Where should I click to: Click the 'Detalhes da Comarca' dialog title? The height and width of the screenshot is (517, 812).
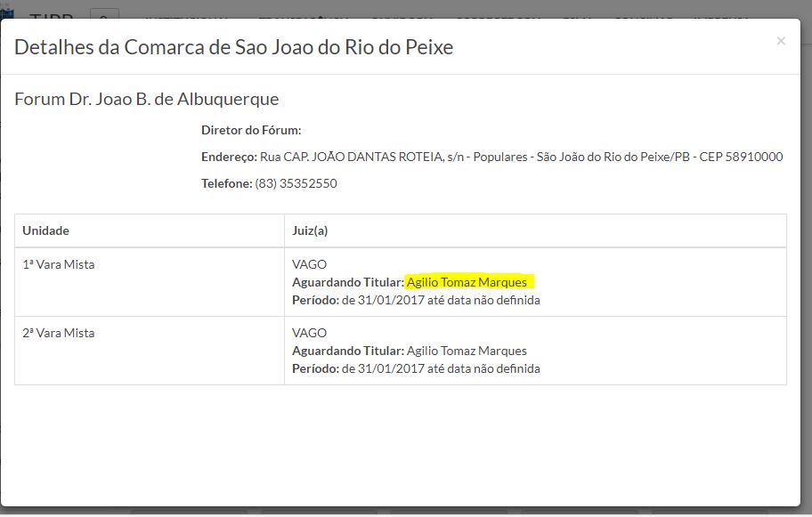233,47
